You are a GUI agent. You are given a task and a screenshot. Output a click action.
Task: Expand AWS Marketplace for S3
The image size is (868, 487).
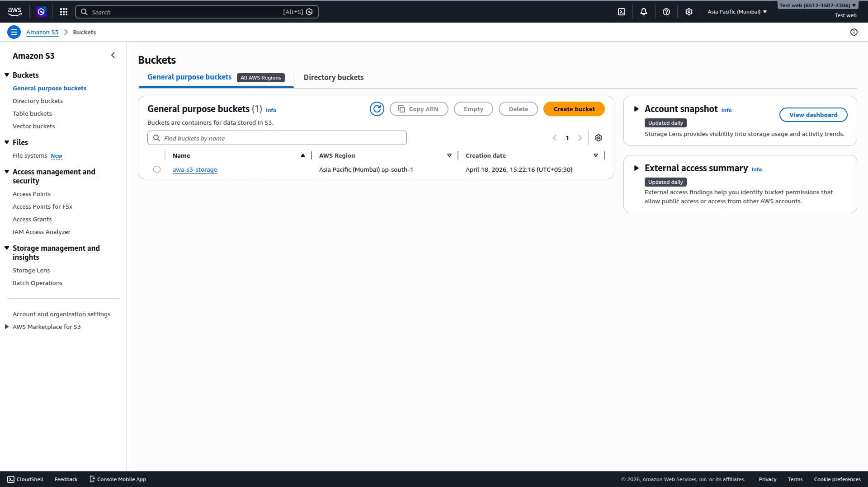[x=7, y=327]
